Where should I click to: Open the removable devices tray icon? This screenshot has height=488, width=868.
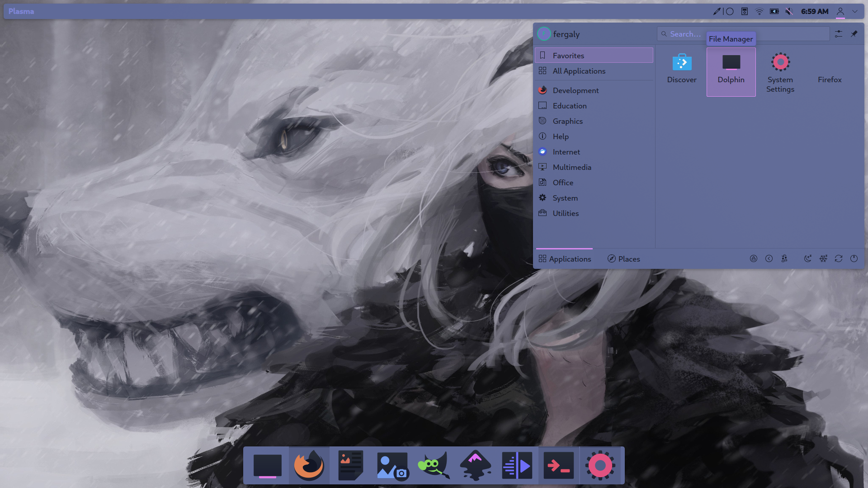click(x=745, y=11)
